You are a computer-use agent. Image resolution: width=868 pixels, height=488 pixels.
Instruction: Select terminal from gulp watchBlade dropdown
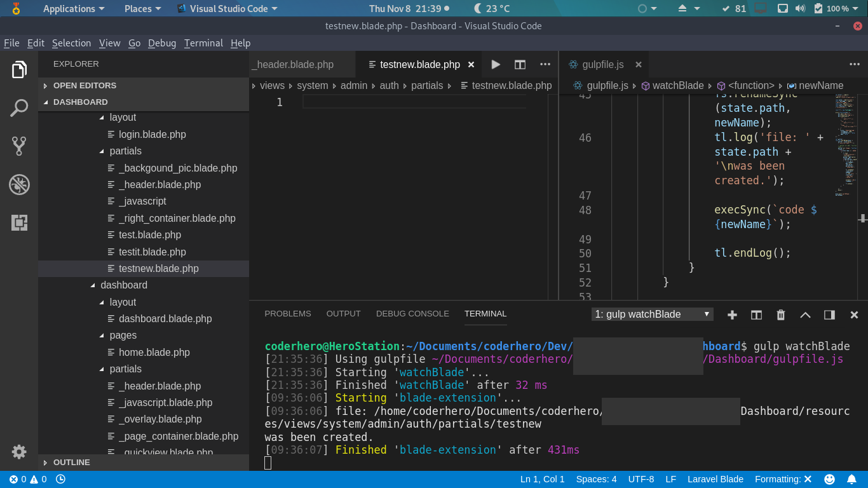click(653, 315)
